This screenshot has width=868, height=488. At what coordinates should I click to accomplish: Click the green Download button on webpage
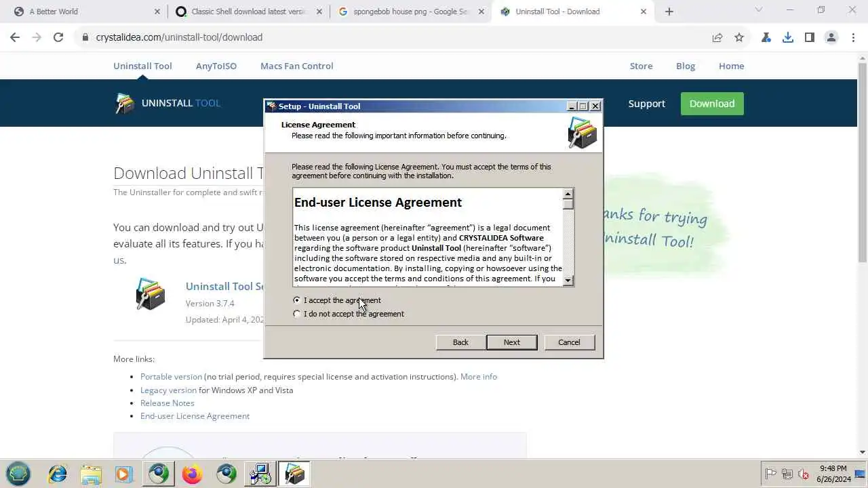712,104
